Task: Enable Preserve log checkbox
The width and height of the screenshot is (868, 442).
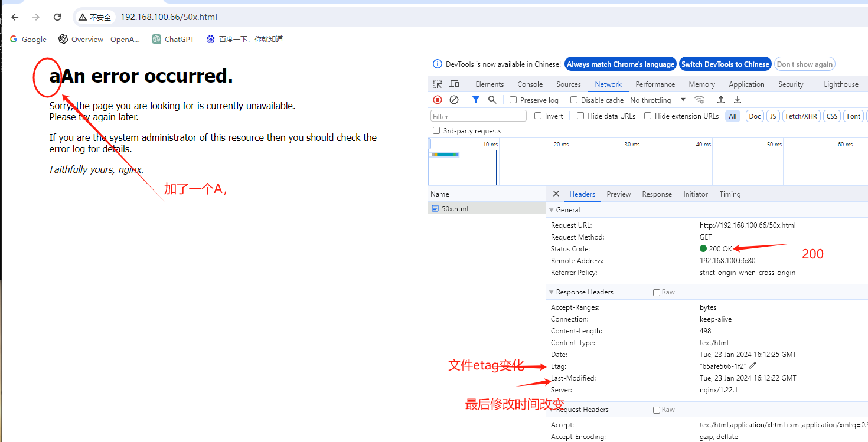Action: [x=513, y=100]
